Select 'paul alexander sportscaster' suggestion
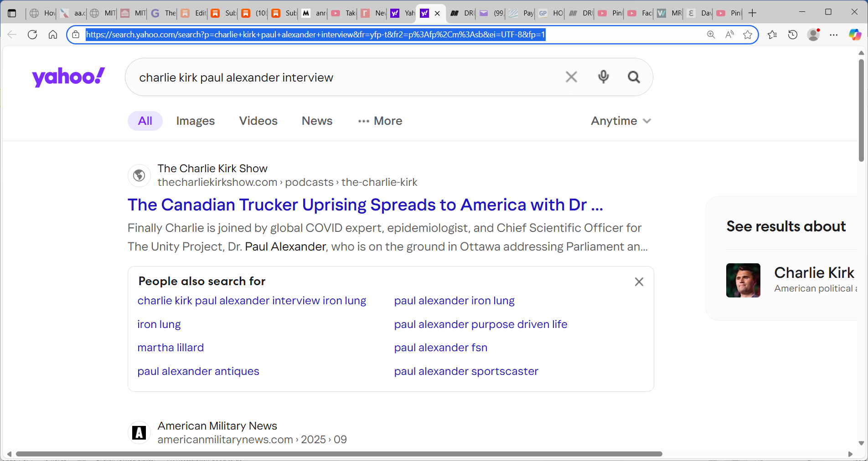Screen dimensions: 868x461 (x=466, y=371)
